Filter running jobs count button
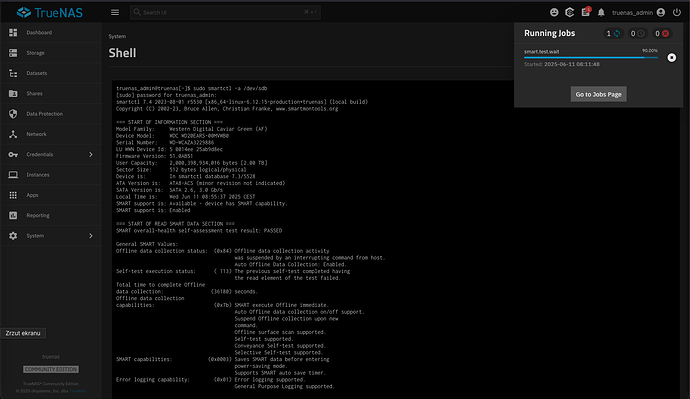The image size is (690, 399). click(x=613, y=33)
